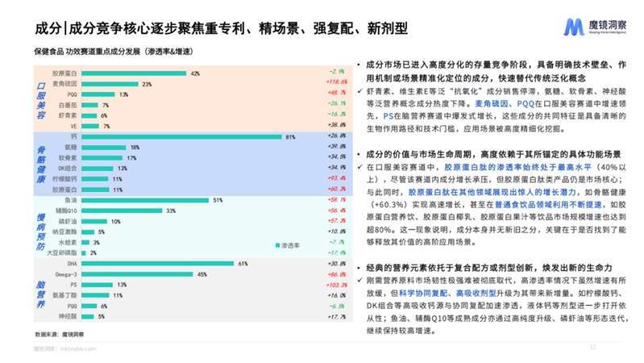Screen dimensions: 644x363
Task: Click the DK组合 row label in the chart
Action: point(68,168)
